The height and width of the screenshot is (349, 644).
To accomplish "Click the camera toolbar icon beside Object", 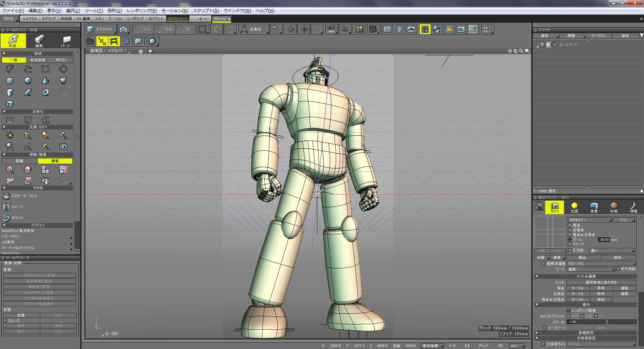I will point(123,30).
